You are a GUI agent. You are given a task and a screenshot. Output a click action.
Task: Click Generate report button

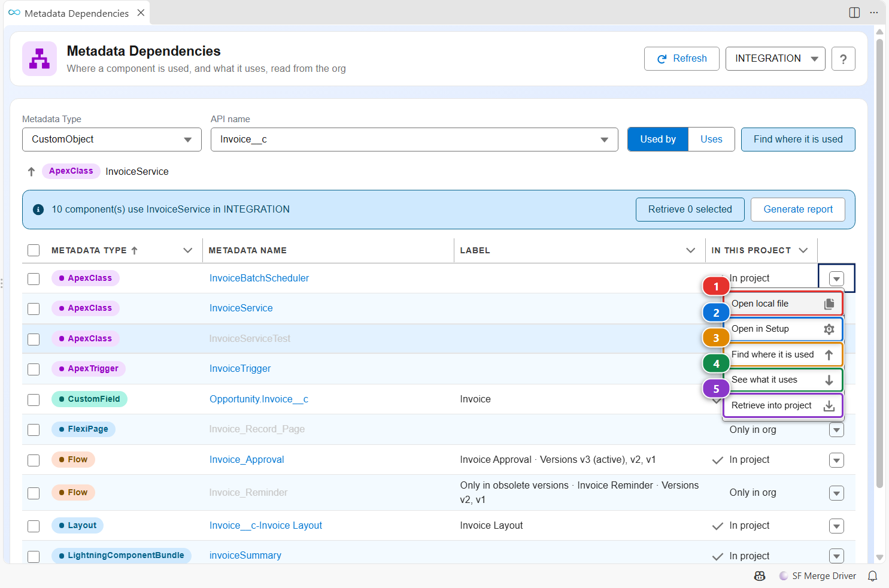798,210
